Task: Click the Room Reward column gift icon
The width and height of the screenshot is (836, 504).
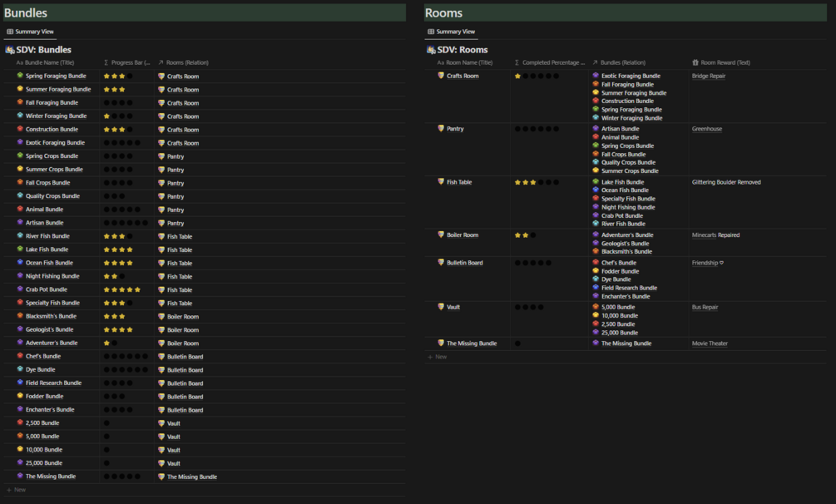Action: coord(695,62)
